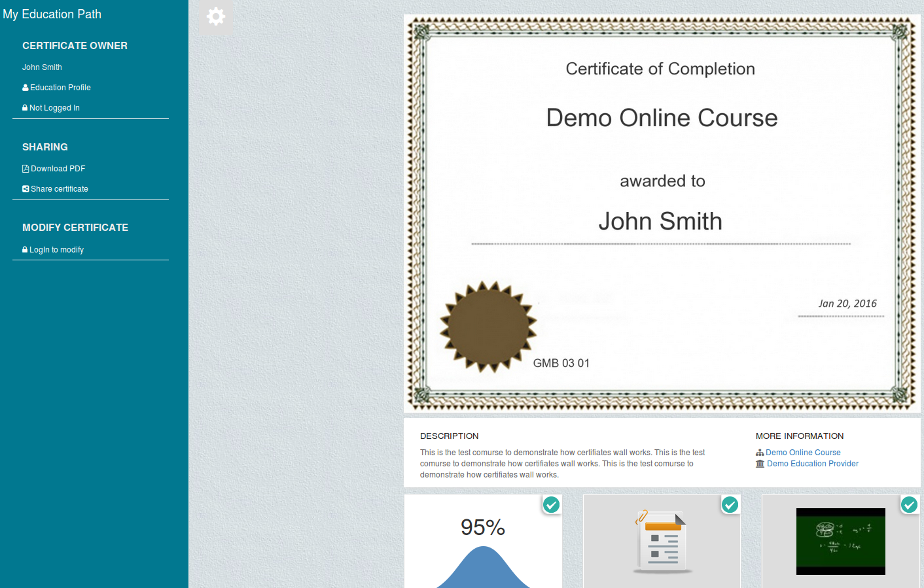Viewport: 924px width, 588px height.
Task: Open the blackboard video thumbnail
Action: [840, 542]
